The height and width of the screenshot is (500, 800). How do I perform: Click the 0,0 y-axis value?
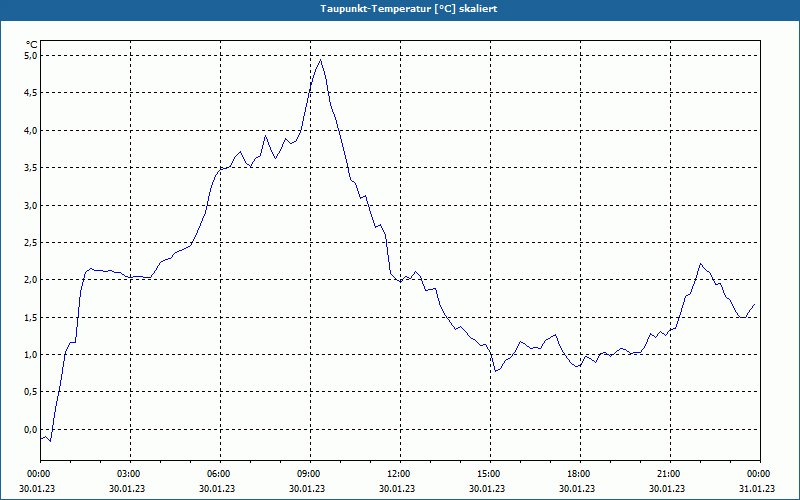[x=31, y=430]
